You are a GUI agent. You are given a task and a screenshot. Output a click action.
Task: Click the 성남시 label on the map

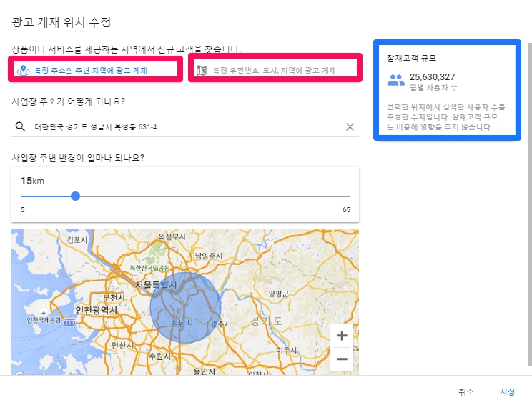pyautogui.click(x=182, y=323)
